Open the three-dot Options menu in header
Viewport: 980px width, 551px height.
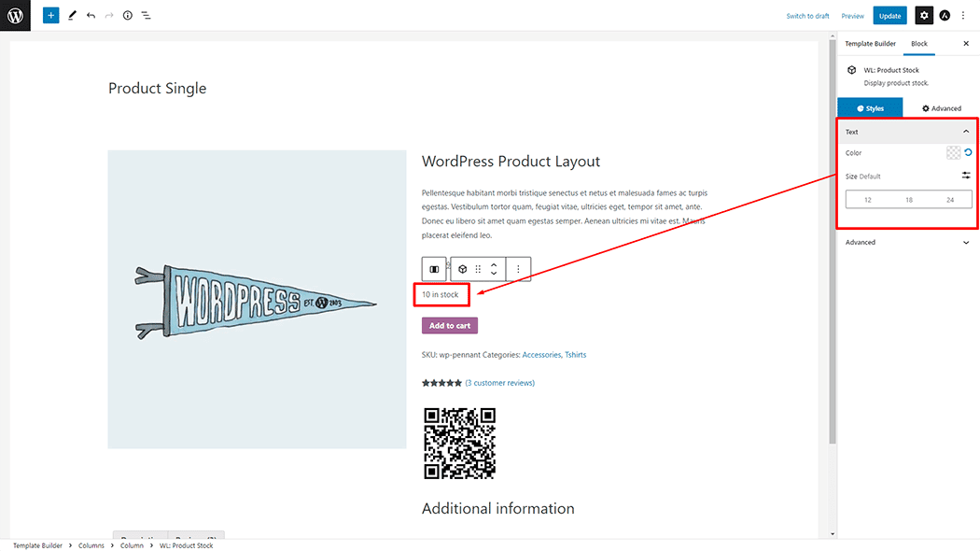(964, 16)
